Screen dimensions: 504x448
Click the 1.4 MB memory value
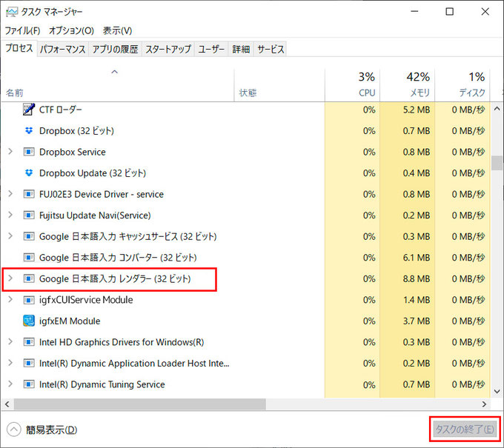pyautogui.click(x=417, y=300)
